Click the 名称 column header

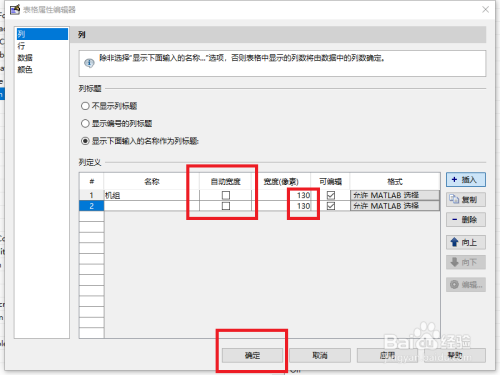152,181
